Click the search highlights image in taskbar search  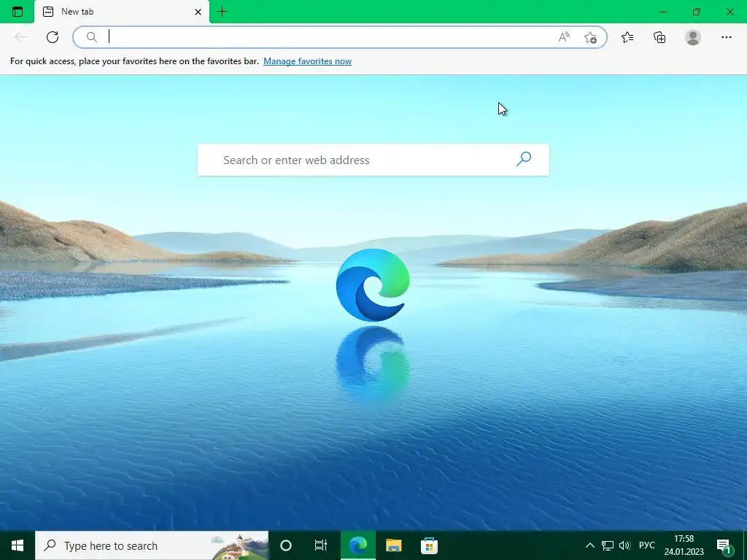click(240, 546)
